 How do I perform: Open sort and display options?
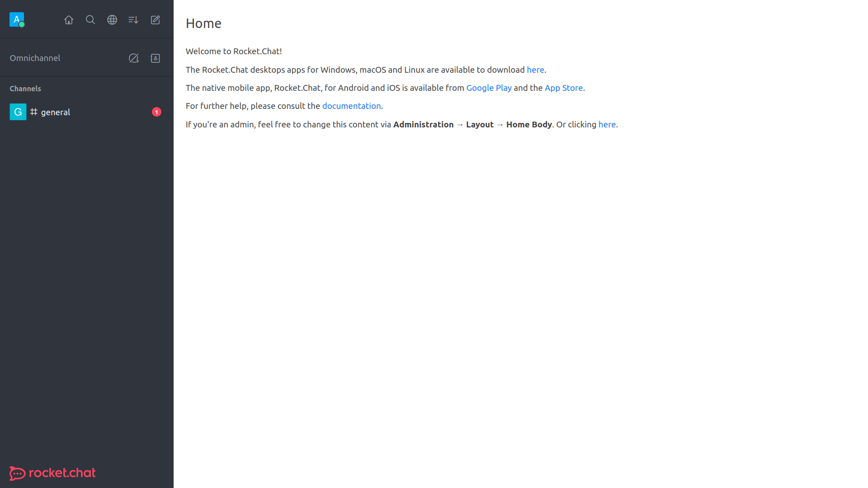(133, 20)
